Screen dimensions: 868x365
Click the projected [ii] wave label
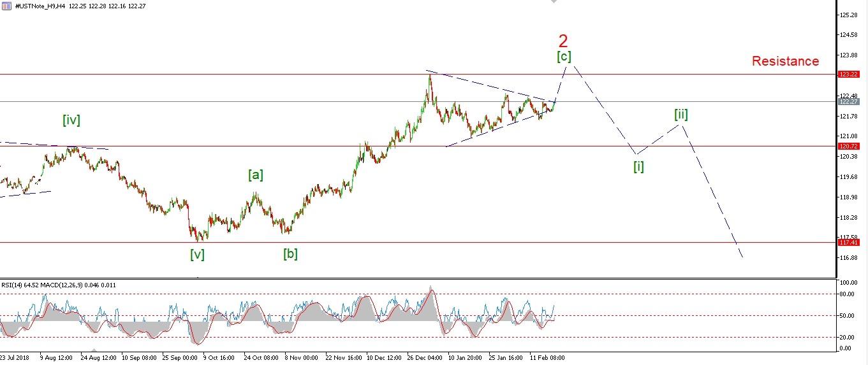point(681,115)
